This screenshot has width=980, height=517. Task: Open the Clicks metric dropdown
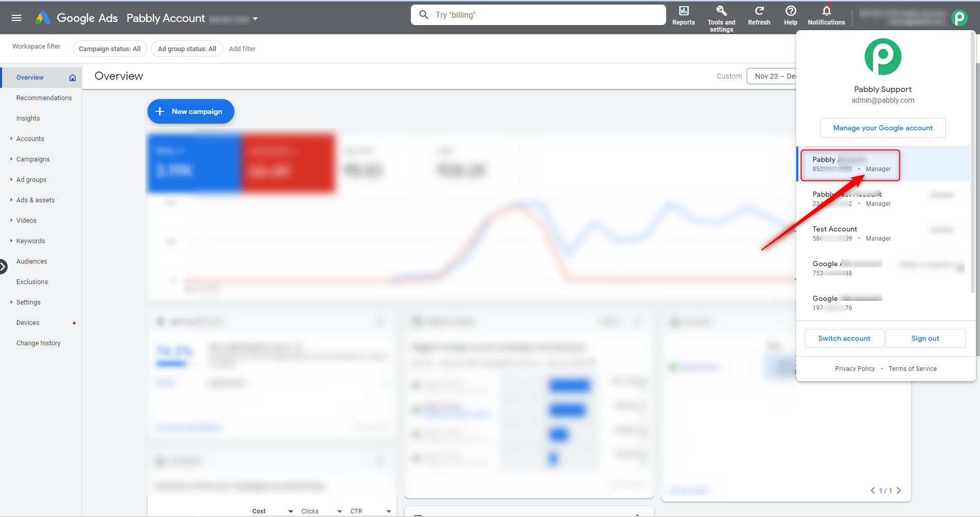click(322, 511)
